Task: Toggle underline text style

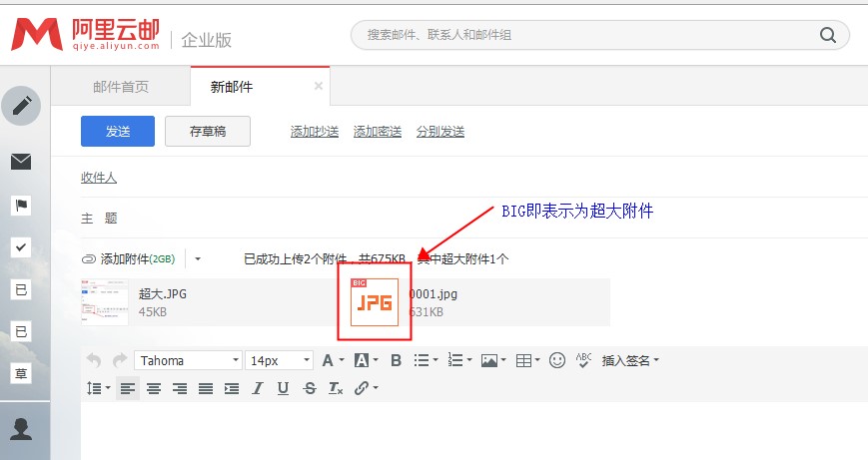Action: [x=283, y=388]
